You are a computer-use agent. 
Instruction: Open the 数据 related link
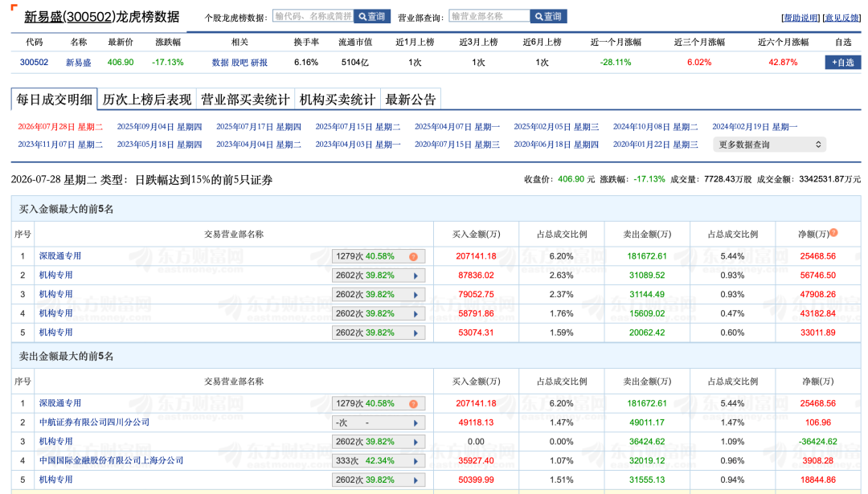(x=219, y=63)
